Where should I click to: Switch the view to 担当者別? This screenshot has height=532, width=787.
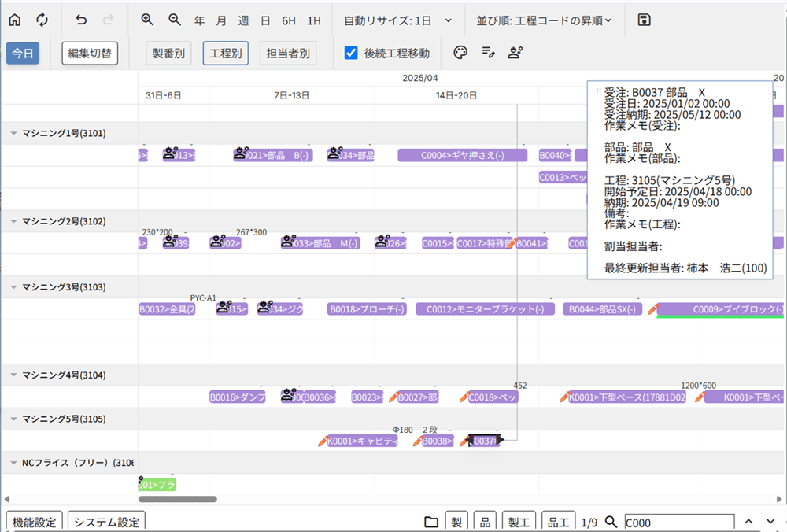(x=288, y=54)
